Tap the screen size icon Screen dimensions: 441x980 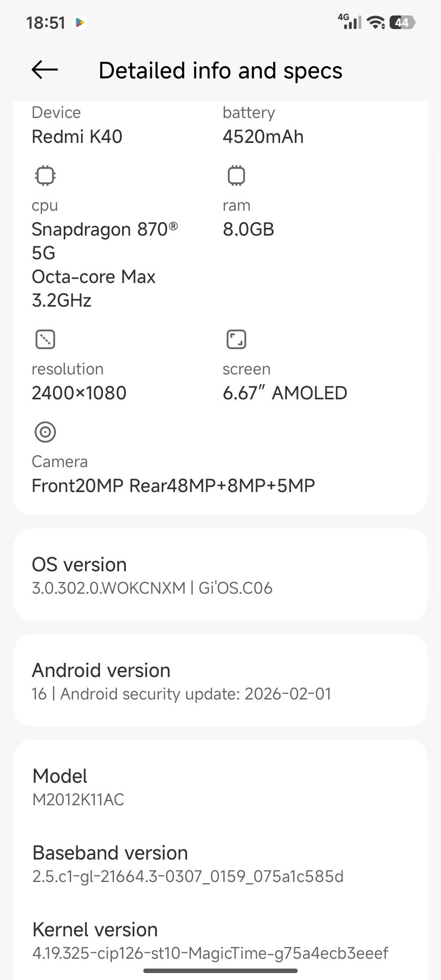coord(236,339)
